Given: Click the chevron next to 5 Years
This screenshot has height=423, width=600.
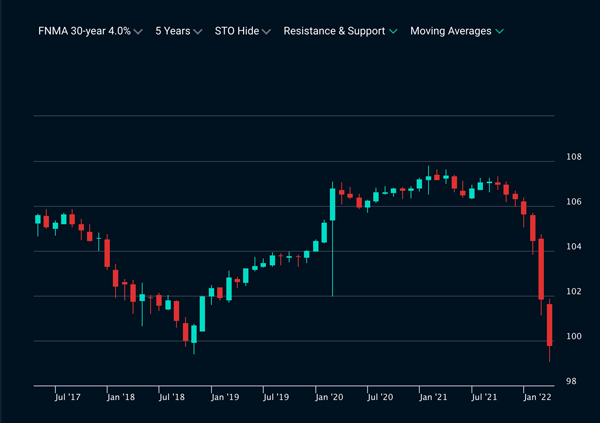Looking at the screenshot, I should click(x=198, y=32).
